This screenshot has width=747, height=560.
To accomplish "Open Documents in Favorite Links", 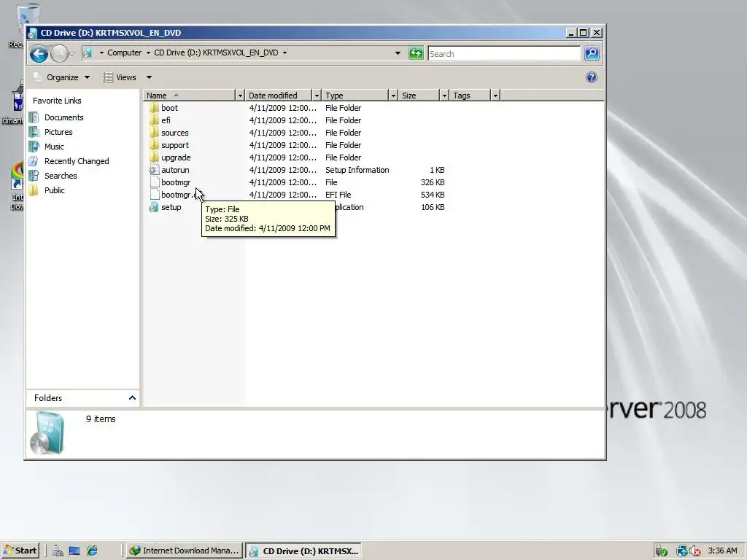I will coord(64,117).
